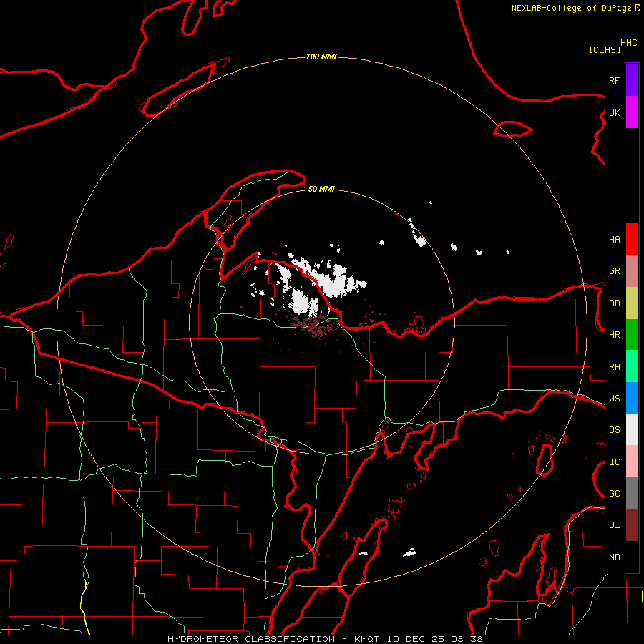This screenshot has width=644, height=644.
Task: Click the RA legend label
Action: pyautogui.click(x=614, y=367)
